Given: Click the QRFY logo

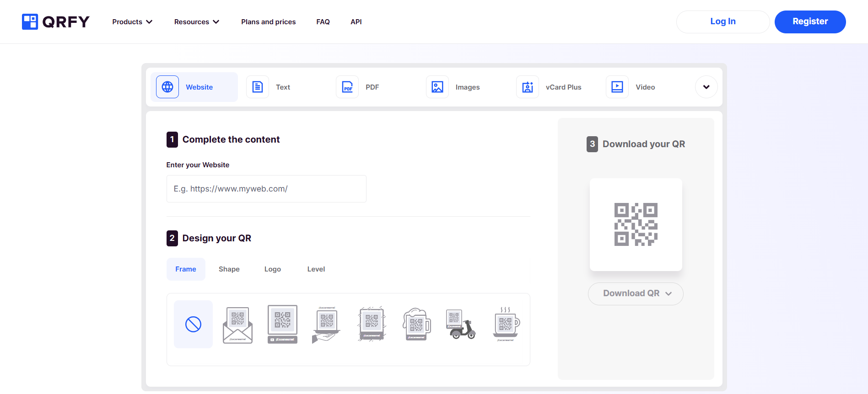Looking at the screenshot, I should 55,21.
